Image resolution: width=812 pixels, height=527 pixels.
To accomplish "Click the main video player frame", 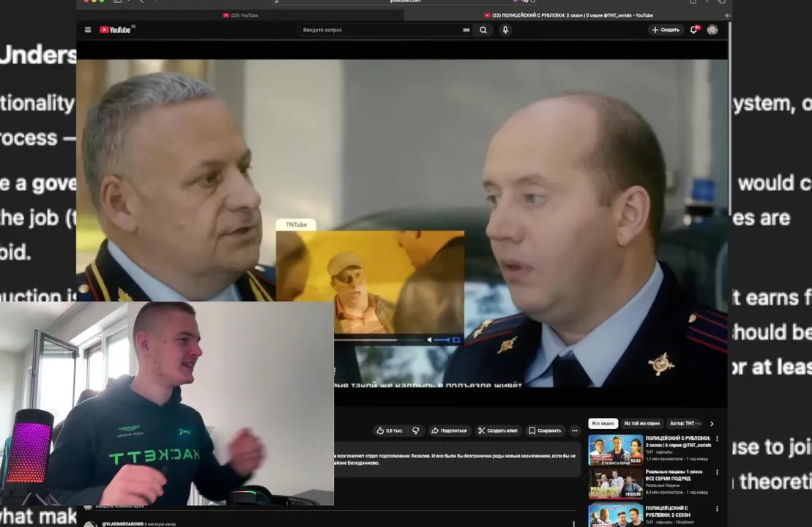I will pos(402,224).
